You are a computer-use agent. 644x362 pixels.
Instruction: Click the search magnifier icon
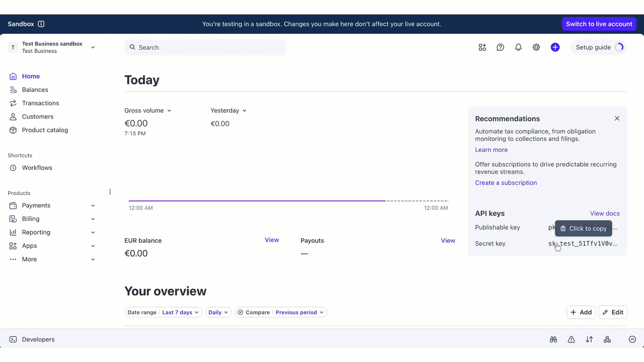[132, 47]
